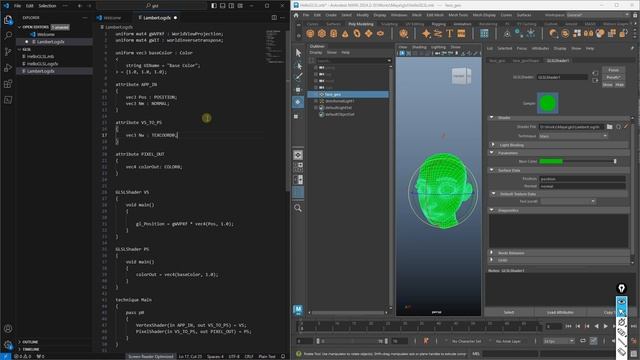Click the Position field under Surface Data

pyautogui.click(x=582, y=179)
